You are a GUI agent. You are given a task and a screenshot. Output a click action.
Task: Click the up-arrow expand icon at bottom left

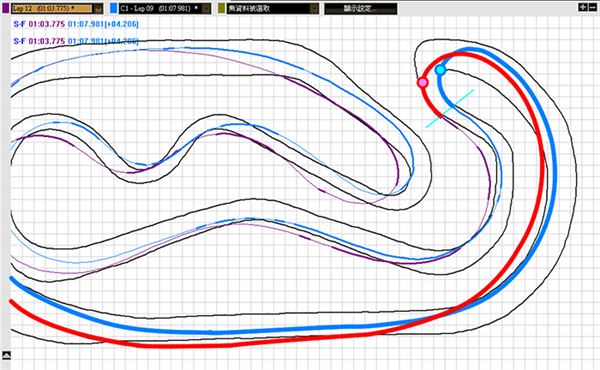coord(6,355)
